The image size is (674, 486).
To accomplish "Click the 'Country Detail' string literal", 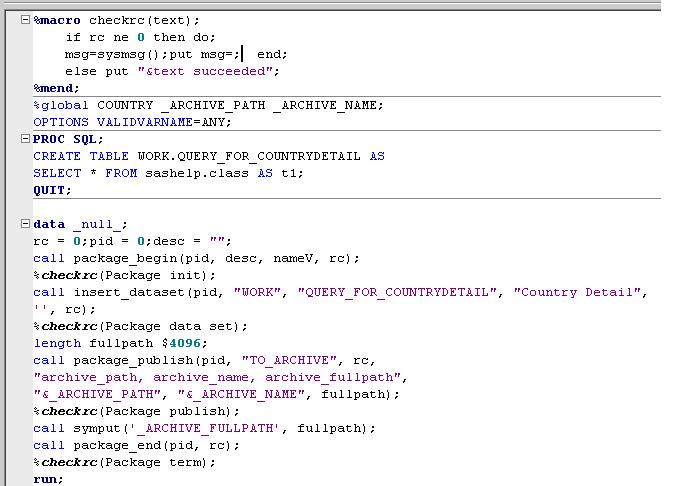I will pos(577,293).
